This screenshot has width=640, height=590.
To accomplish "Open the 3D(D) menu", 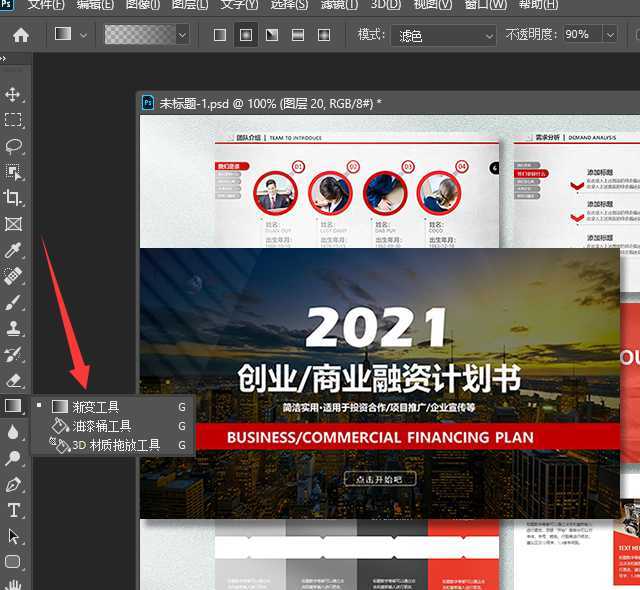I will 386,5.
